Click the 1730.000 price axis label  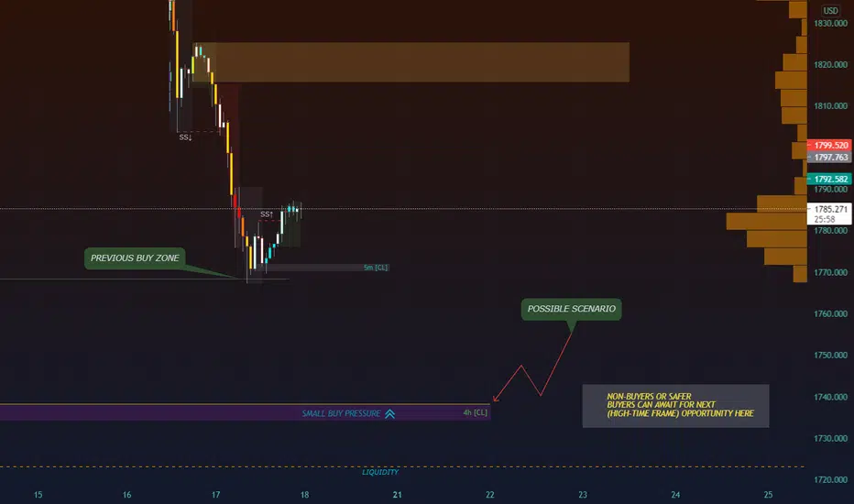coord(830,438)
